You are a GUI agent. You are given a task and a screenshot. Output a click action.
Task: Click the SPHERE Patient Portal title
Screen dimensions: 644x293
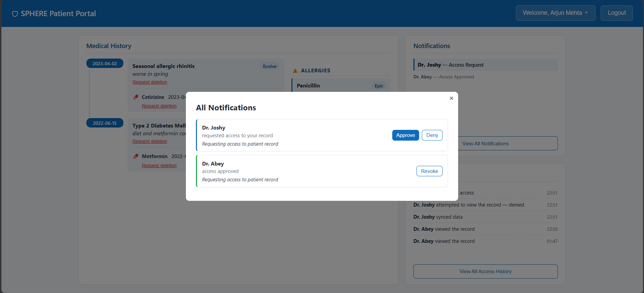(x=58, y=13)
